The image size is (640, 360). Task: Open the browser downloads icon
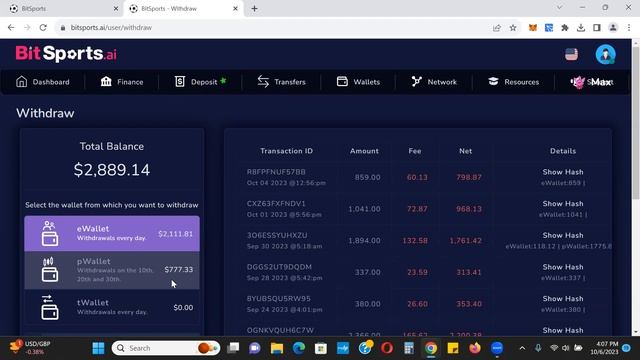[x=581, y=28]
